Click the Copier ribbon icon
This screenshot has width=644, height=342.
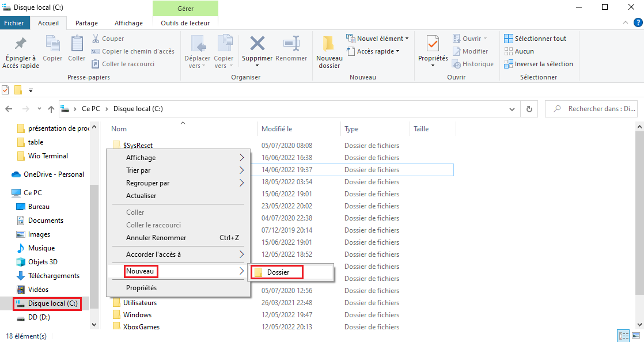[x=52, y=44]
